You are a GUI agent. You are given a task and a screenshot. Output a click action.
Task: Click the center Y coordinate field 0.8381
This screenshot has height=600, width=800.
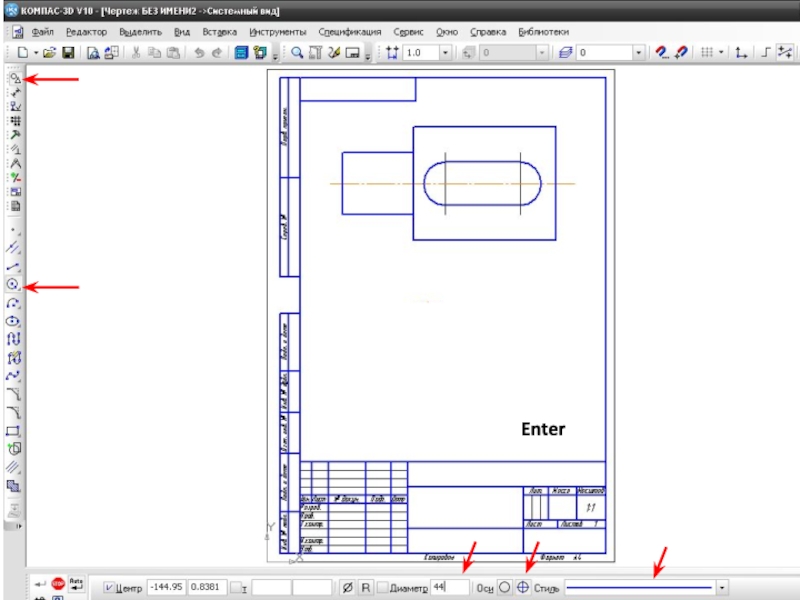(x=208, y=587)
